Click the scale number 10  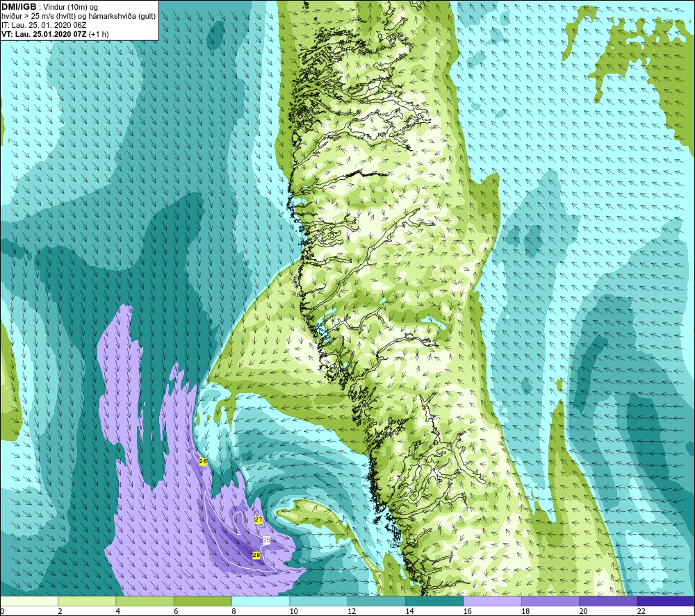point(294,611)
